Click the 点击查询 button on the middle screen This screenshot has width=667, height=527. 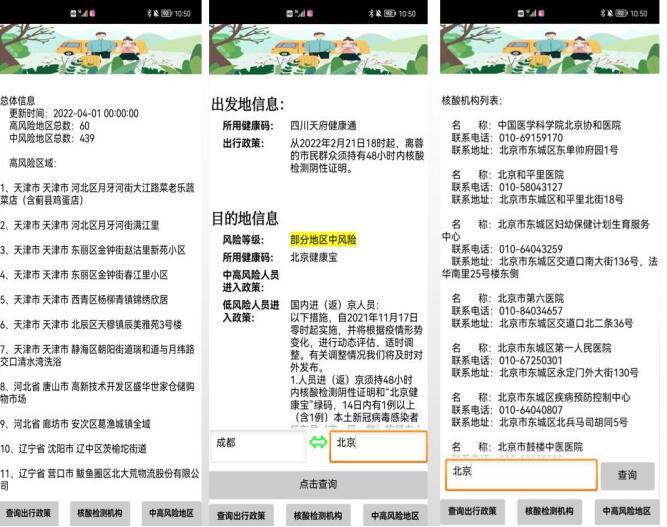coord(318,484)
